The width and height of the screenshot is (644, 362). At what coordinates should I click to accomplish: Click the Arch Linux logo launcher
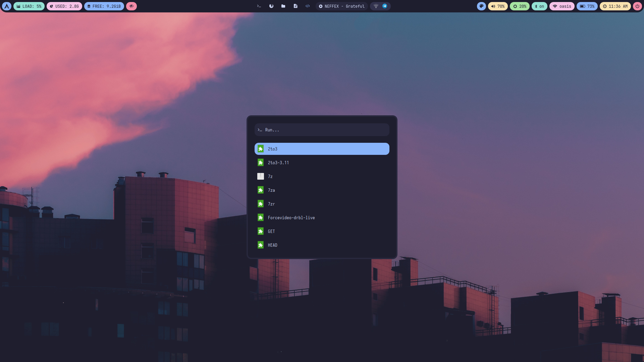6,6
